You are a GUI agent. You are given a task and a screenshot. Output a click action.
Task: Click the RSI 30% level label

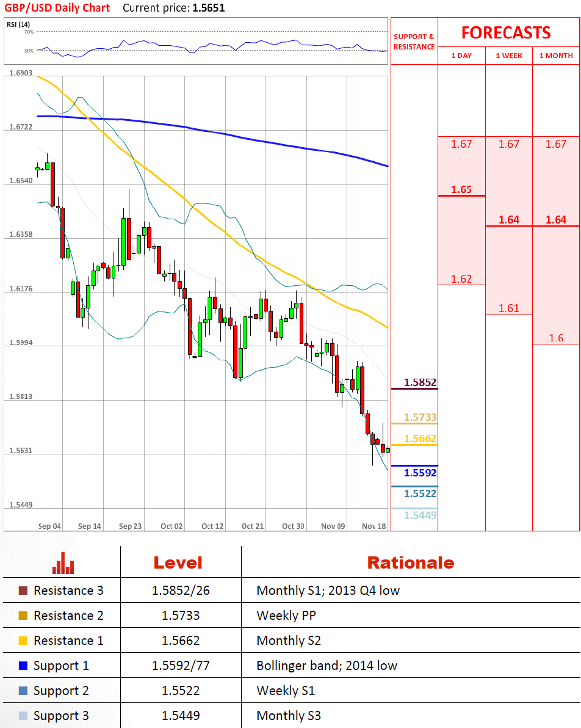click(29, 51)
